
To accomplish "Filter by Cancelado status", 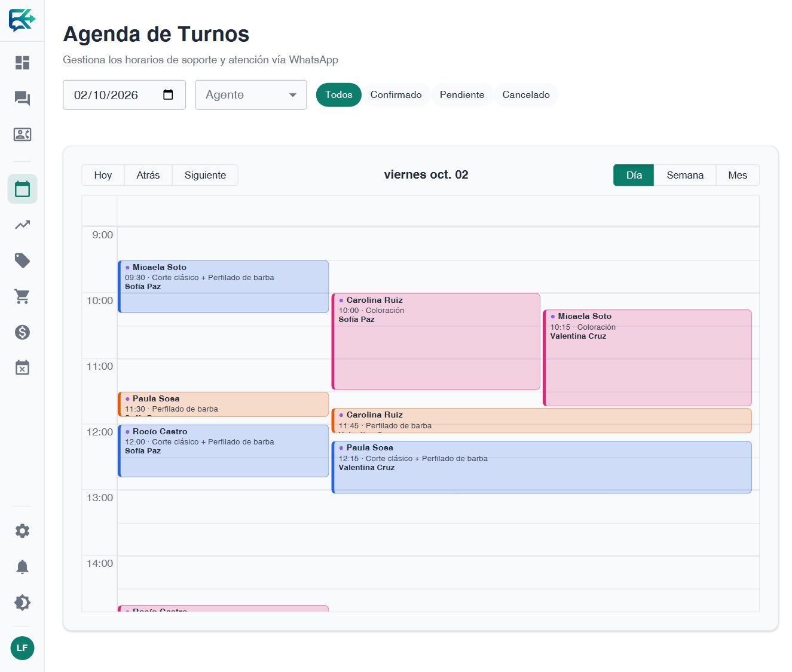I will click(x=526, y=95).
